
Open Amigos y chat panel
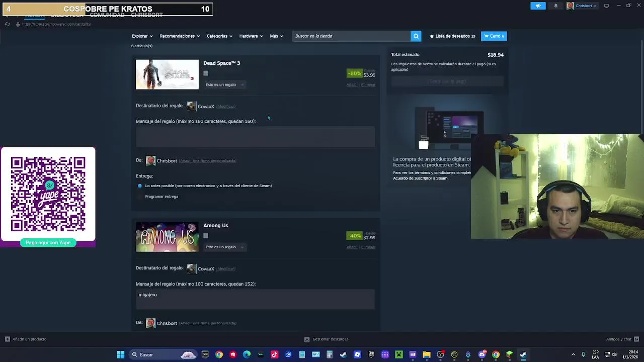[x=622, y=339]
